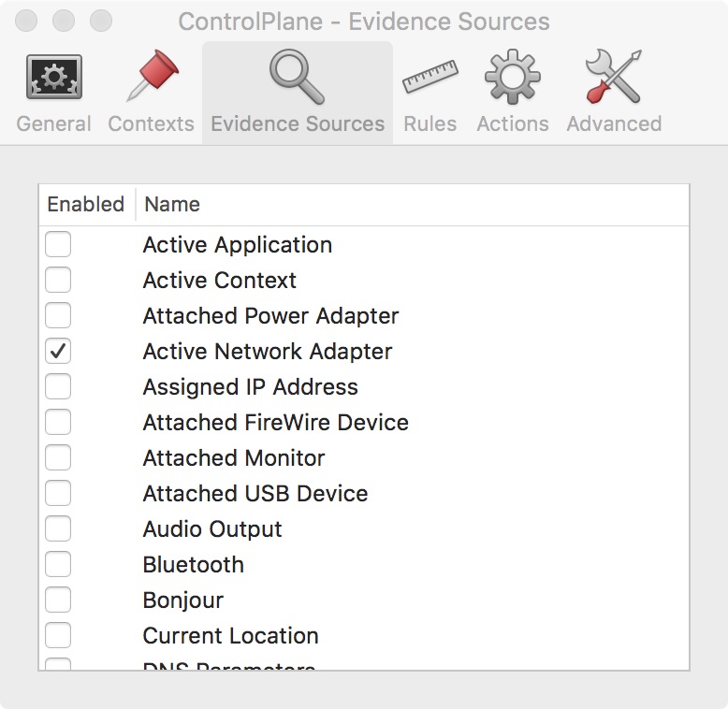Switch to the General tab label

tap(54, 123)
